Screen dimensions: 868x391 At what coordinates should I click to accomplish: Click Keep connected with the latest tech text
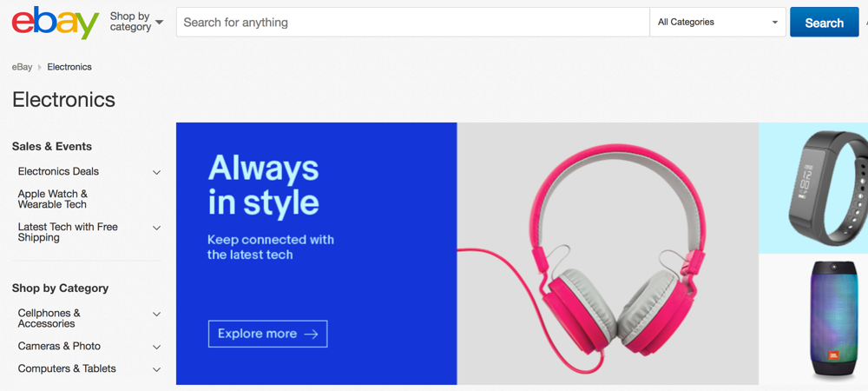[x=271, y=248]
